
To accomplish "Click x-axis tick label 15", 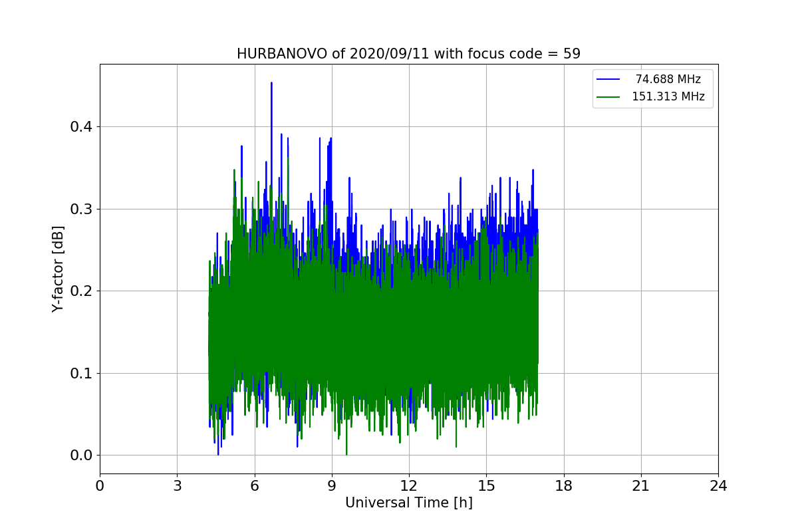I will pos(486,486).
